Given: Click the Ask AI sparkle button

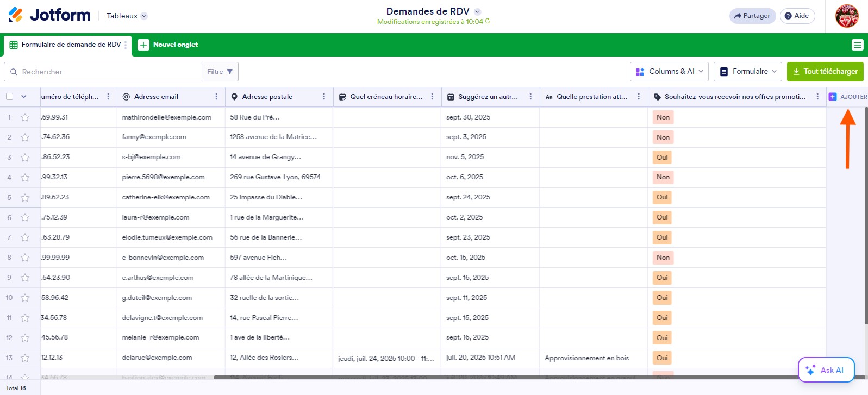Looking at the screenshot, I should pos(826,370).
